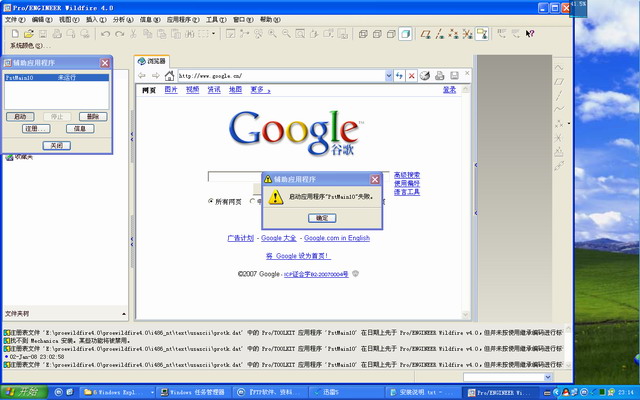The width and height of the screenshot is (640, 400).
Task: Expand the URL address dropdown arrow
Action: click(389, 76)
